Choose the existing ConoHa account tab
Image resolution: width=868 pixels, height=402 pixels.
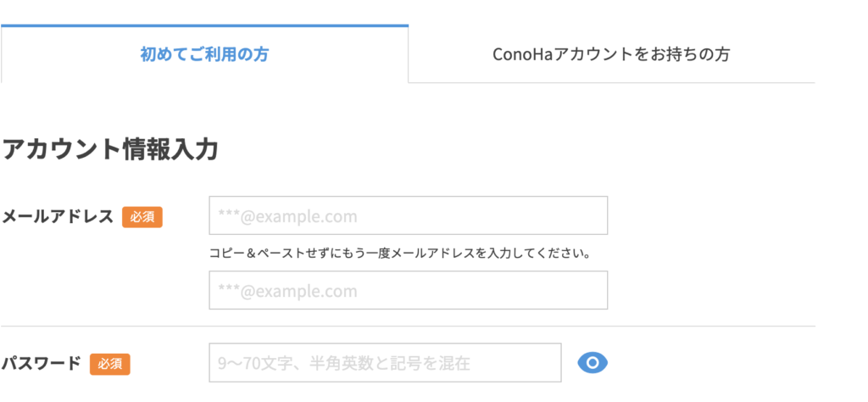tap(611, 55)
